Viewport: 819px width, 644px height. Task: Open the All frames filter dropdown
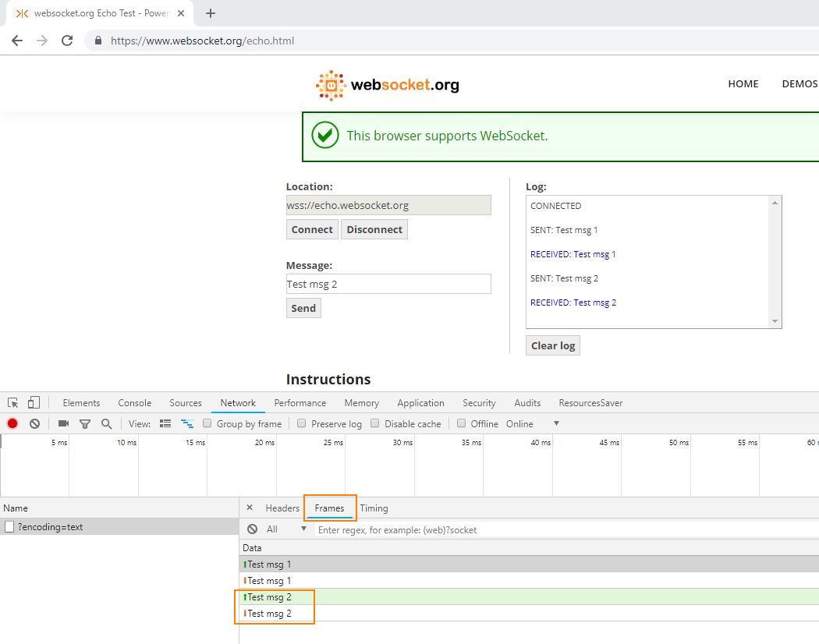285,529
